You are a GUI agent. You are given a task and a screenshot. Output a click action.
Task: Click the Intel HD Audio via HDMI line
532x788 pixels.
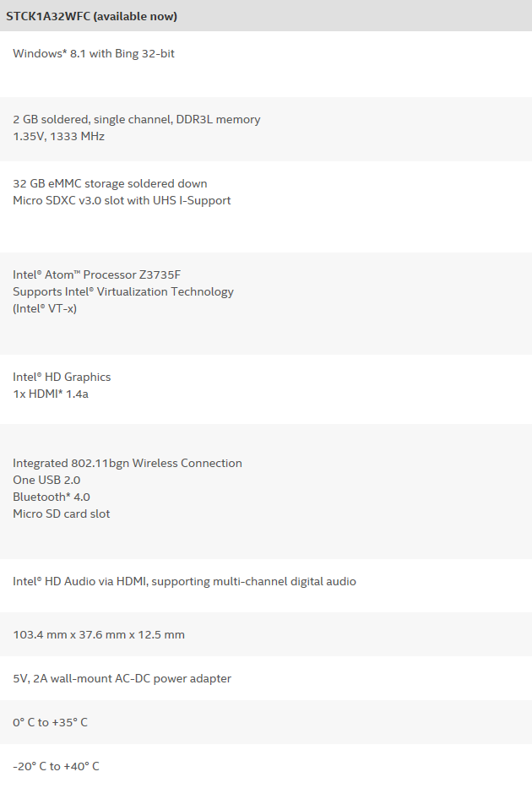point(184,582)
